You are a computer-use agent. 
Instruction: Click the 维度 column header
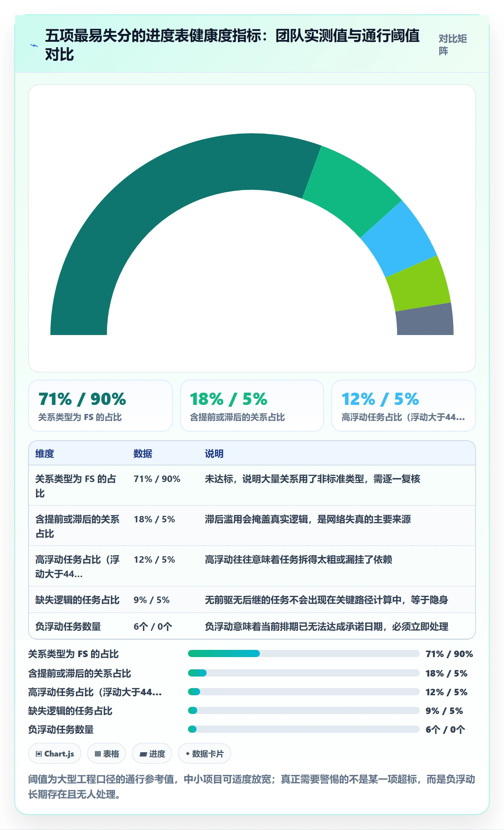point(45,454)
